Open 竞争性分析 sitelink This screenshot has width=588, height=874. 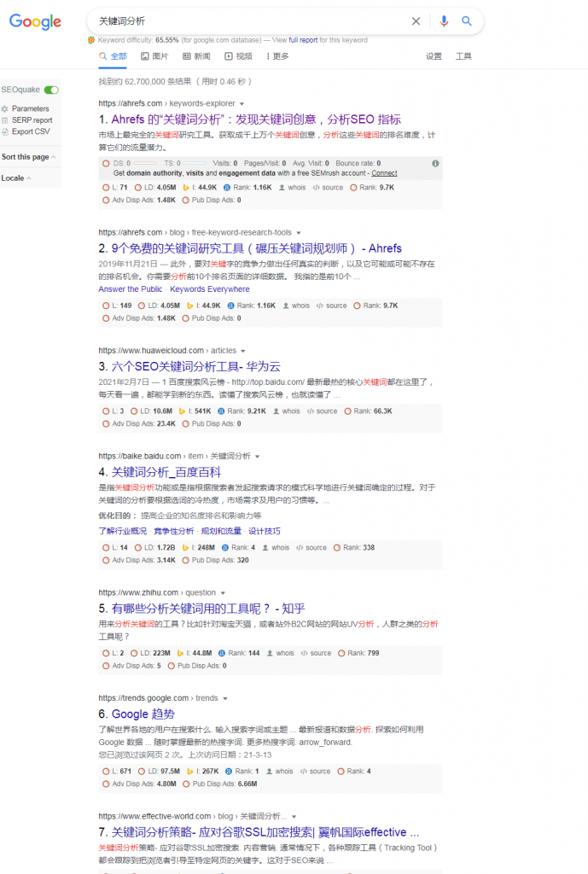click(x=174, y=531)
